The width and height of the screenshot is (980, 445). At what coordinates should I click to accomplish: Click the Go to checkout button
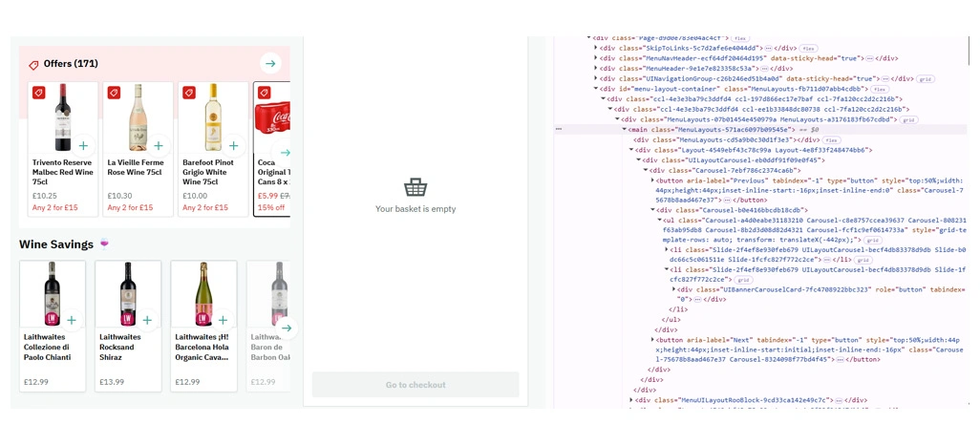click(415, 385)
